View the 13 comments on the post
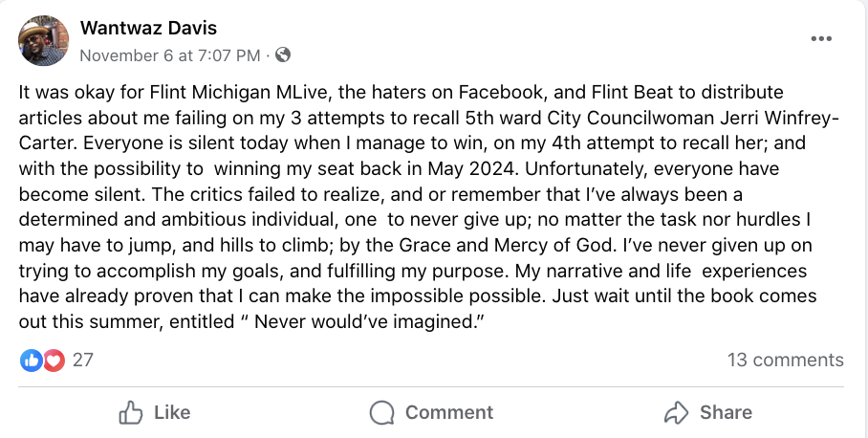Screen dimensions: 868x438 [785, 361]
